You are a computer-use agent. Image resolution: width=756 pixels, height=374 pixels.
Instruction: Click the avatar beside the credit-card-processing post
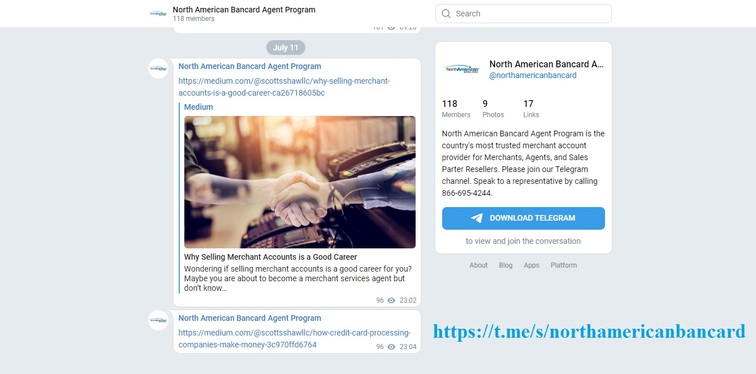pyautogui.click(x=158, y=320)
